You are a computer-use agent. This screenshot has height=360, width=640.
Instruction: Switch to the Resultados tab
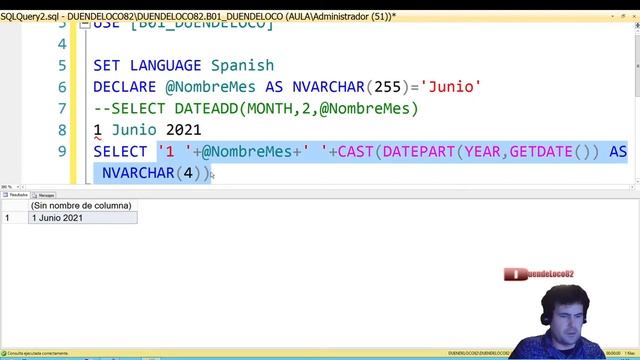point(16,195)
